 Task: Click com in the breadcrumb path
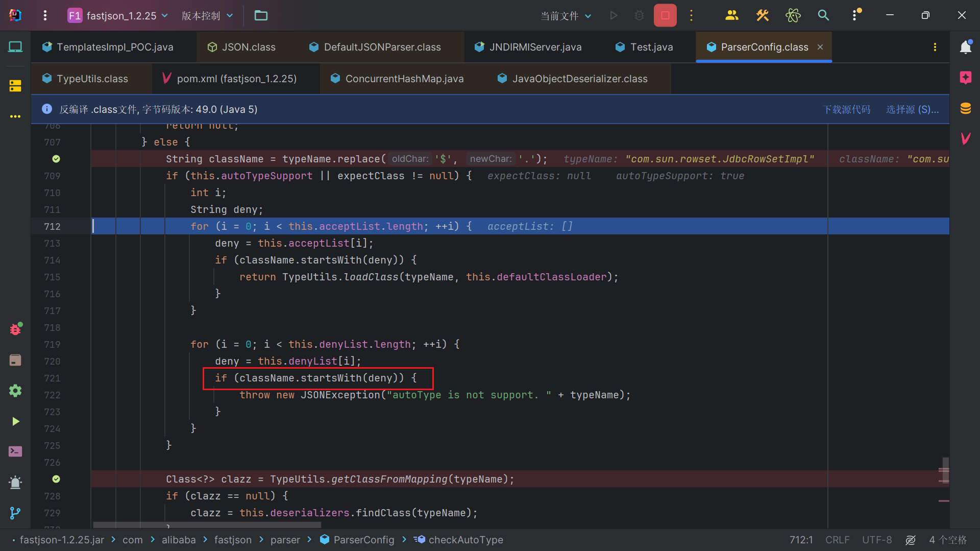coord(132,540)
